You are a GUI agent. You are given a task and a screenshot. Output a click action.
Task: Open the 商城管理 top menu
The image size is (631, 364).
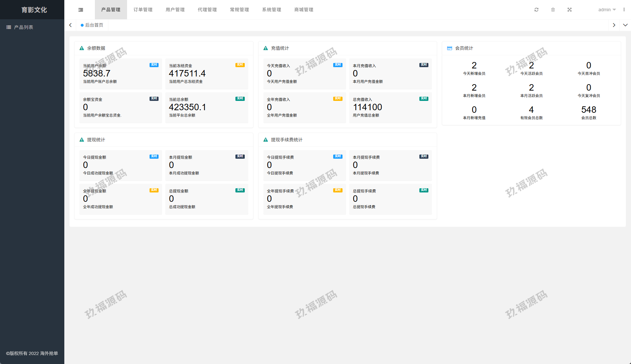pos(304,10)
